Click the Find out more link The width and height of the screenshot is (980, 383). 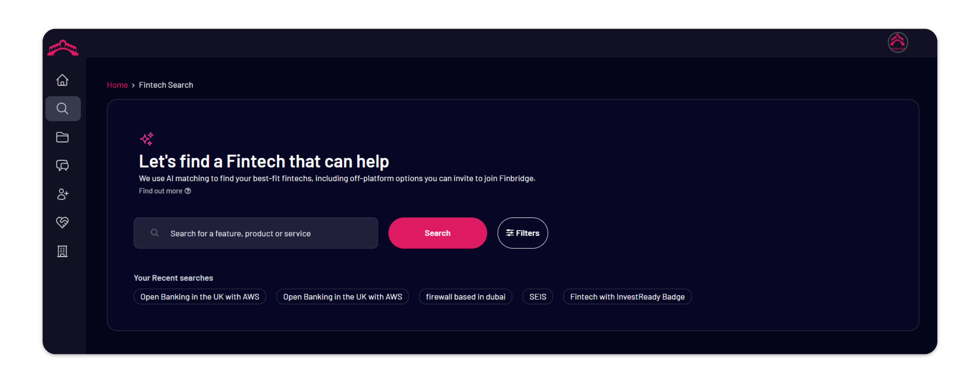tap(165, 191)
